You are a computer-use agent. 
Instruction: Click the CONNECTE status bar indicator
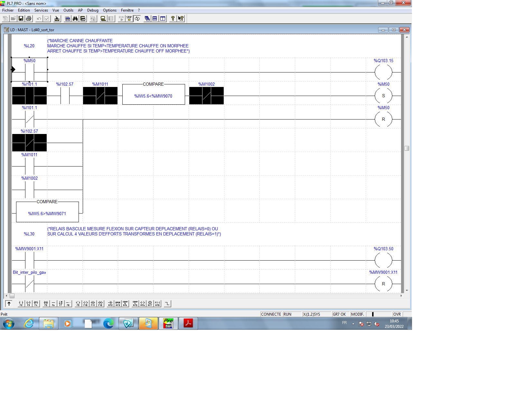tap(271, 314)
